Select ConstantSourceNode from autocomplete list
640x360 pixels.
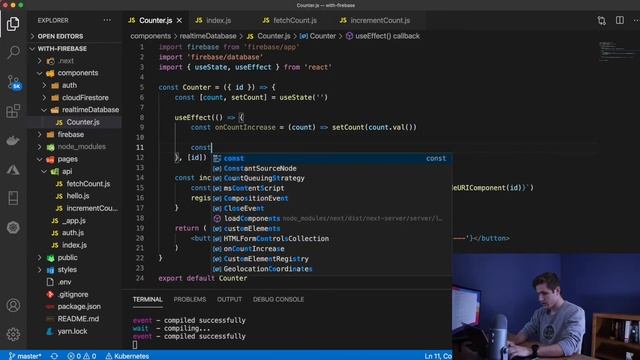tap(331, 168)
